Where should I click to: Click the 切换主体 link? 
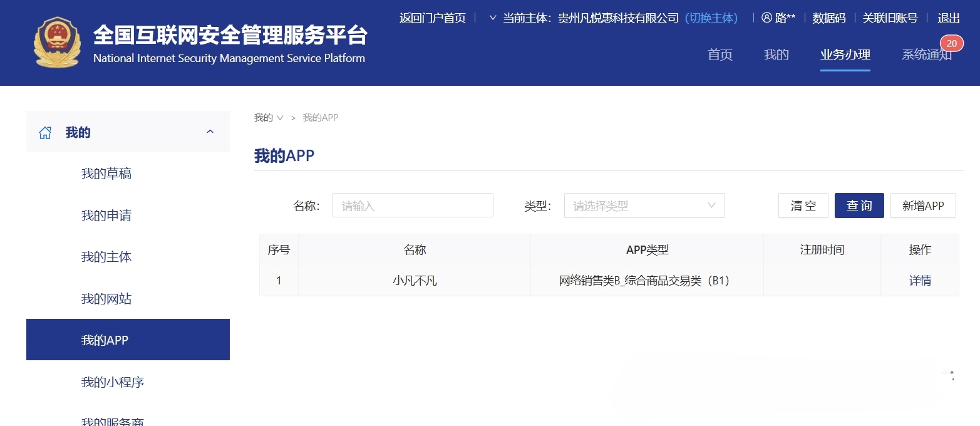[711, 18]
